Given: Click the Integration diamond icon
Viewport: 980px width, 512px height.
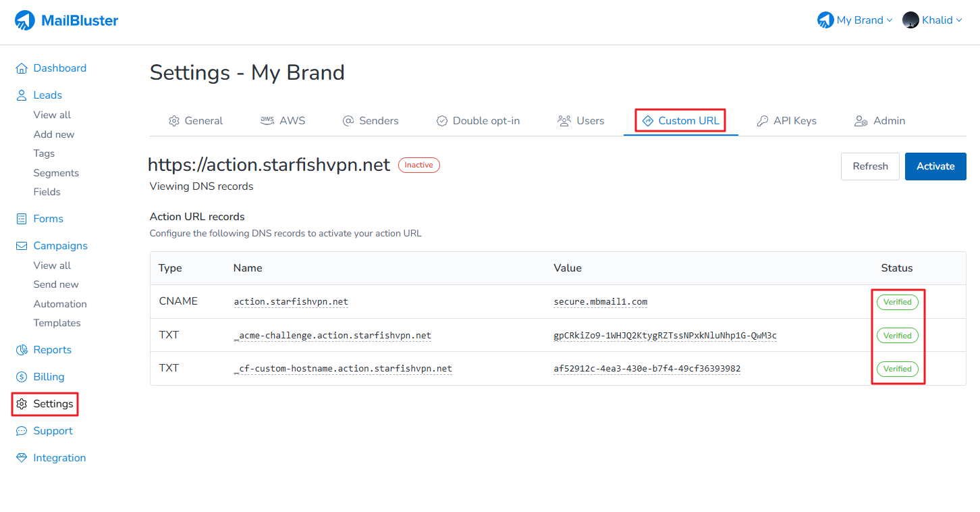Looking at the screenshot, I should coord(22,458).
